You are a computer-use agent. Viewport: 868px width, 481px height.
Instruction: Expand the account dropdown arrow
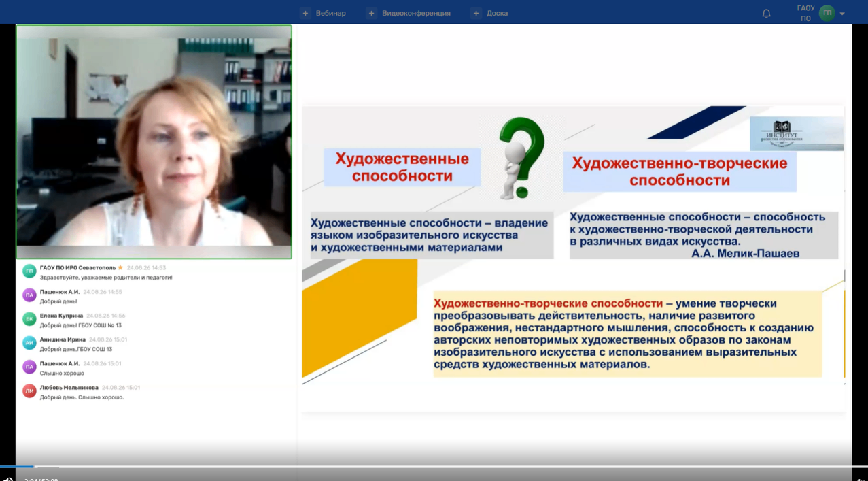tap(842, 14)
